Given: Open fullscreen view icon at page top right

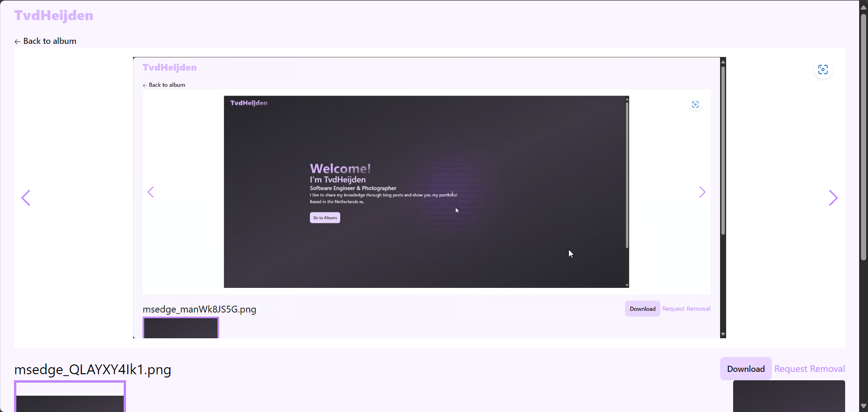Looking at the screenshot, I should (823, 70).
